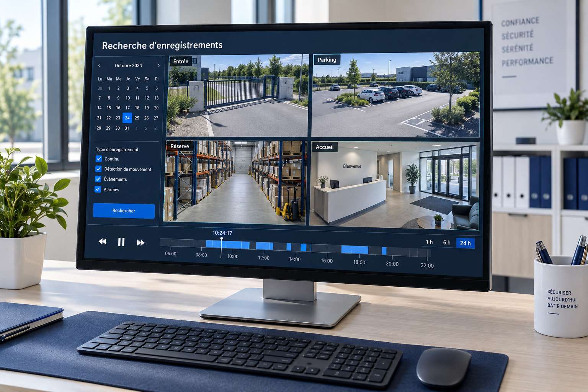The width and height of the screenshot is (588, 392).
Task: Uncheck the Continu recording type
Action: [99, 158]
